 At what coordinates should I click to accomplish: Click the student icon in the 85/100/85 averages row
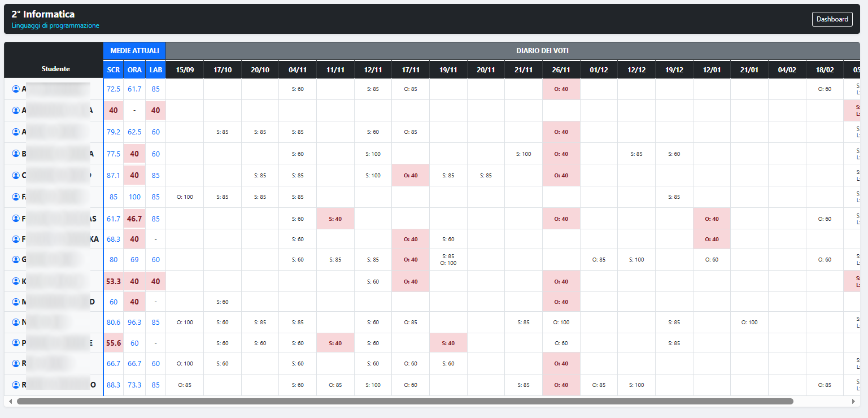[x=16, y=197]
